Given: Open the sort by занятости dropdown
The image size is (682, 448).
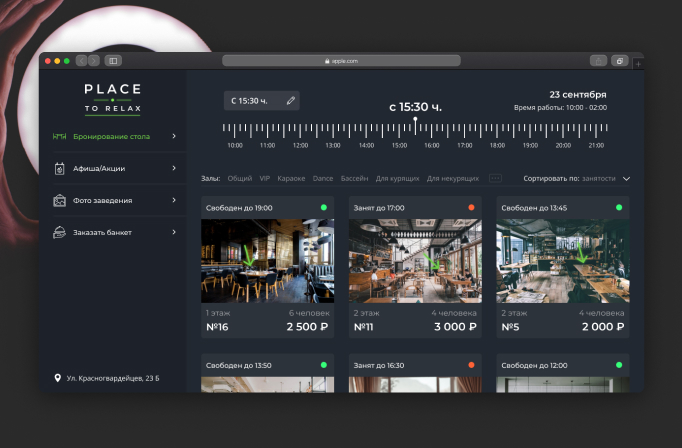Looking at the screenshot, I should point(626,179).
